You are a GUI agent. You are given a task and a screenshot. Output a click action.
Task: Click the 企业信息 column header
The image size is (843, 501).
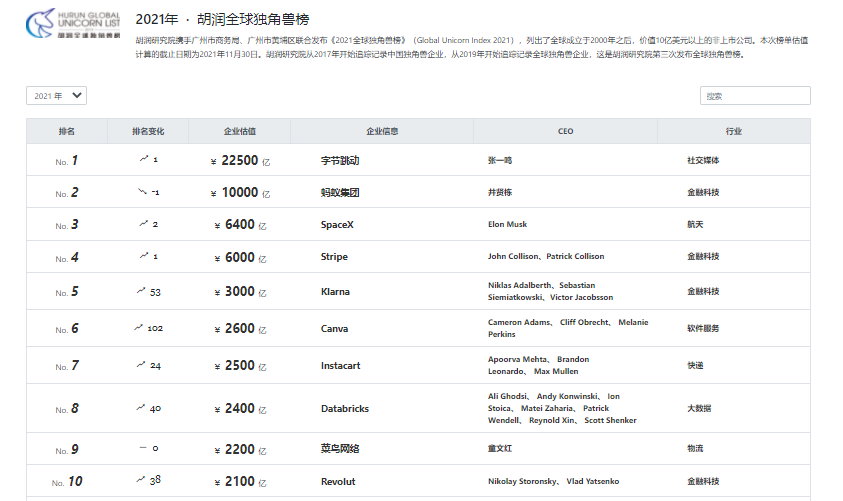point(382,131)
